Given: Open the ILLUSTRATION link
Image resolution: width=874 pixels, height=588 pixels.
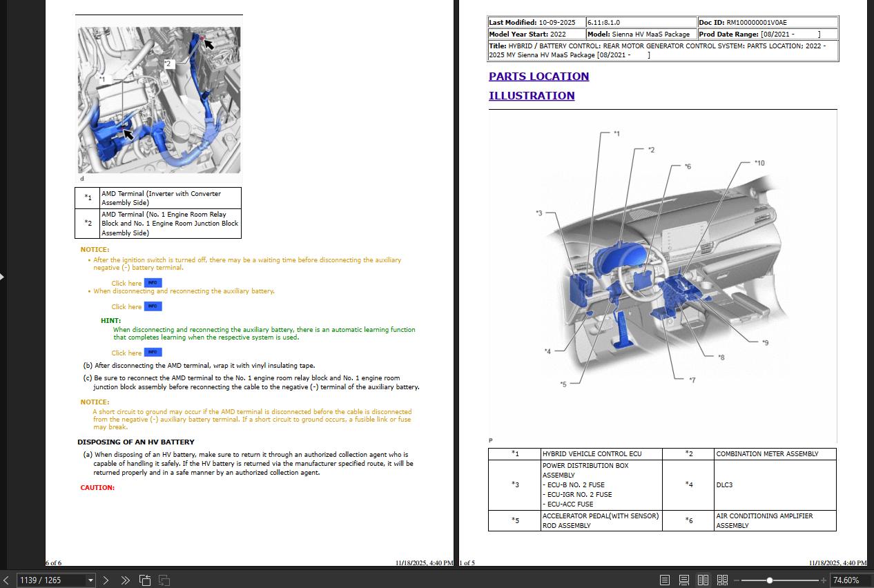Looking at the screenshot, I should (532, 96).
